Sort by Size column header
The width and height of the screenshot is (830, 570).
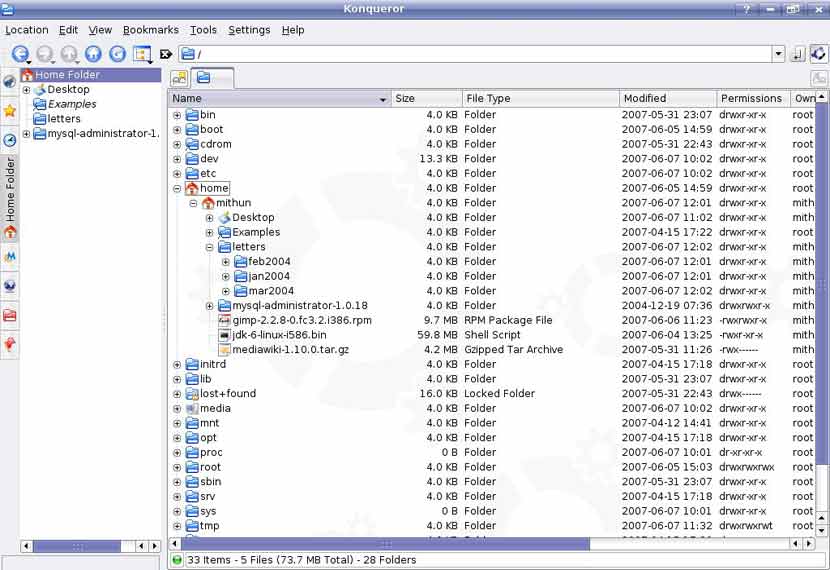(x=426, y=98)
